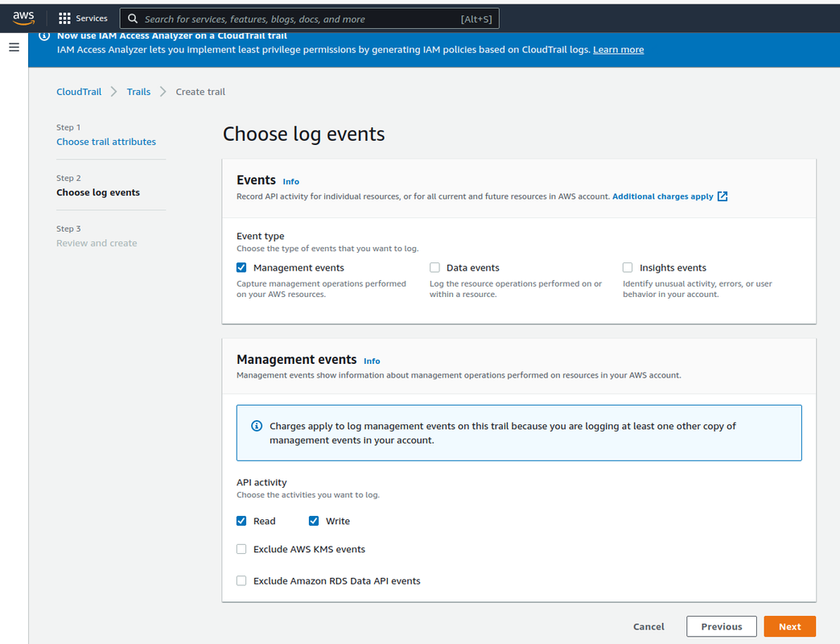Viewport: 840px width, 644px height.
Task: Click the breadcrumb chevron after CloudTrail
Action: (113, 92)
